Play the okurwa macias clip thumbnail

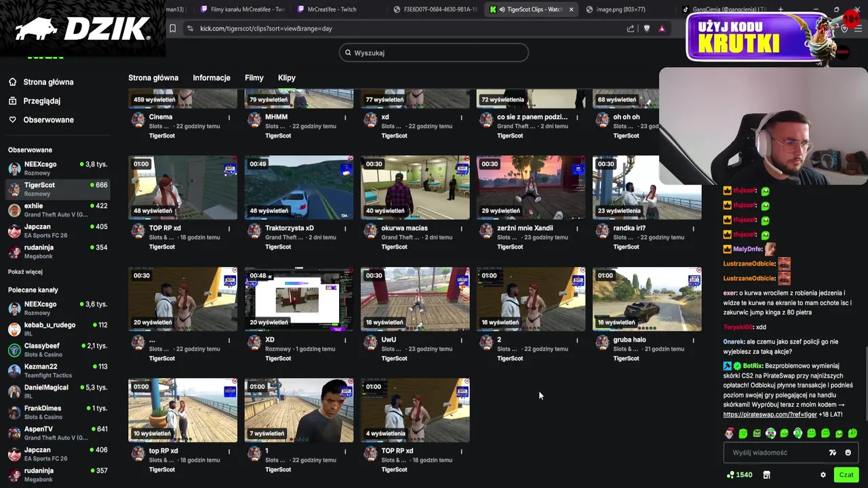tap(415, 188)
